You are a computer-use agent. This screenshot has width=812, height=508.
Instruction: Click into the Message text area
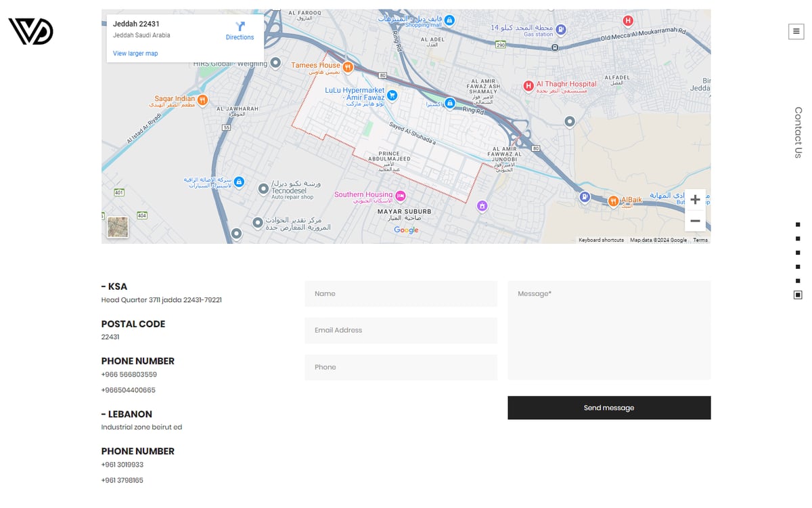(609, 331)
